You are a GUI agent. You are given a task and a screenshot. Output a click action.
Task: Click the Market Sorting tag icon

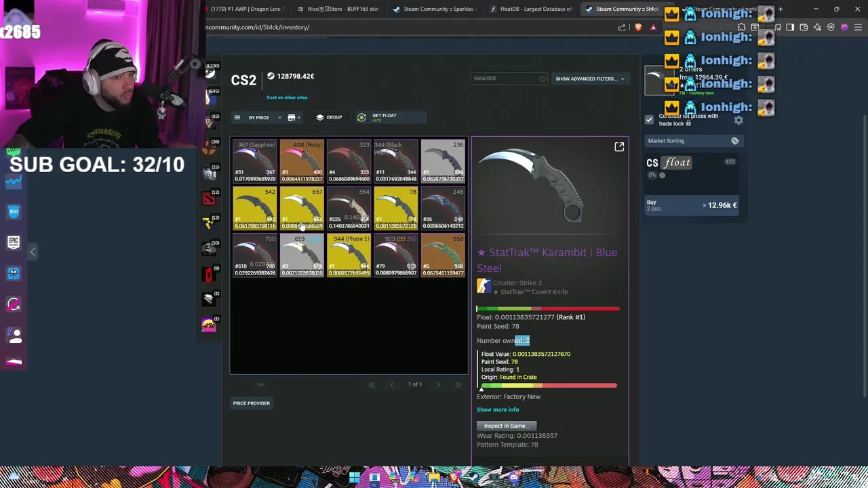[735, 141]
